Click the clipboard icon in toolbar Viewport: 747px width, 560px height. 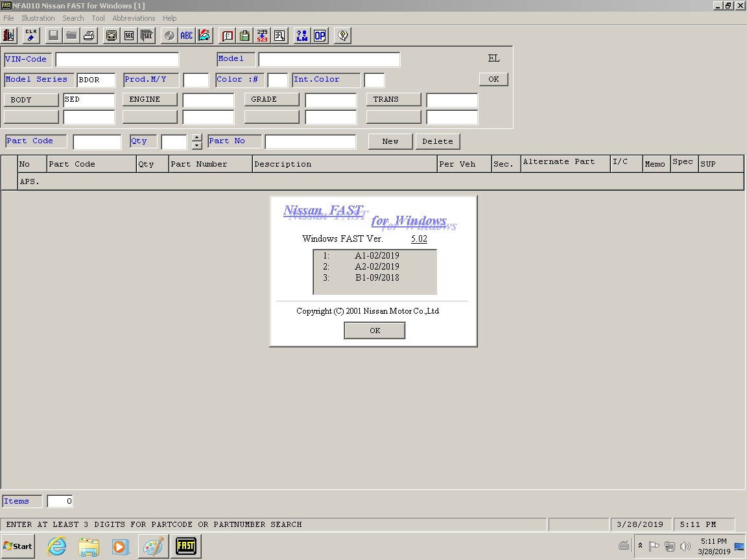tap(244, 36)
